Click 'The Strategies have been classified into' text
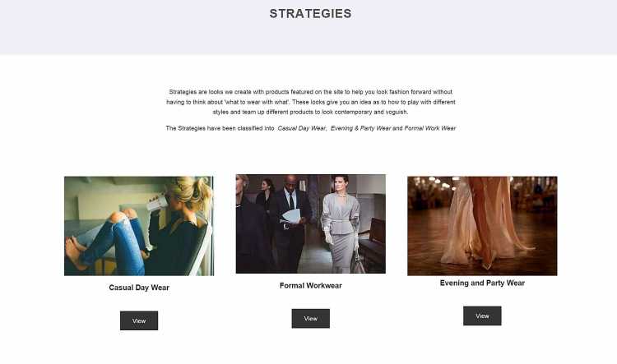 tap(220, 128)
